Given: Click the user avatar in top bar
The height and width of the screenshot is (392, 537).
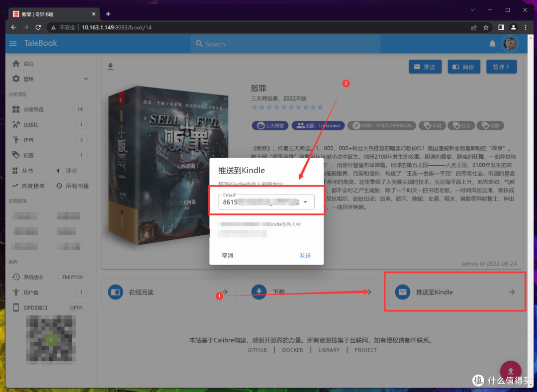Looking at the screenshot, I should tap(510, 44).
